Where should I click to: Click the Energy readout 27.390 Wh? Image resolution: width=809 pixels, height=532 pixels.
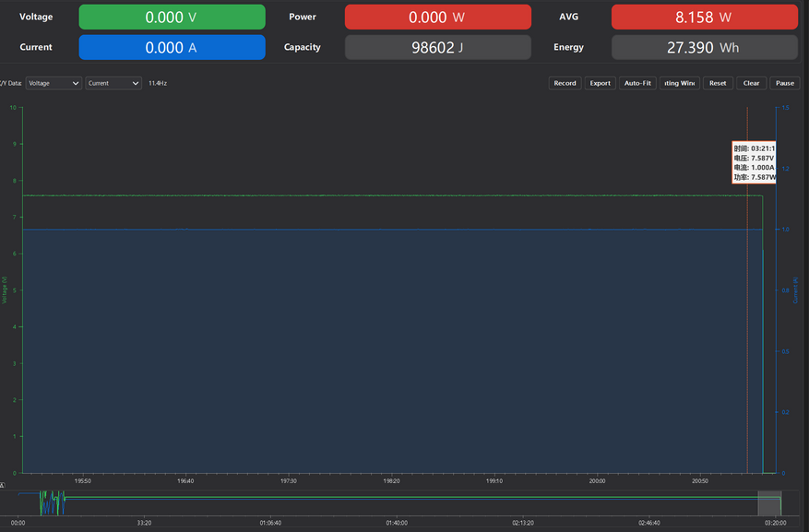pos(704,47)
